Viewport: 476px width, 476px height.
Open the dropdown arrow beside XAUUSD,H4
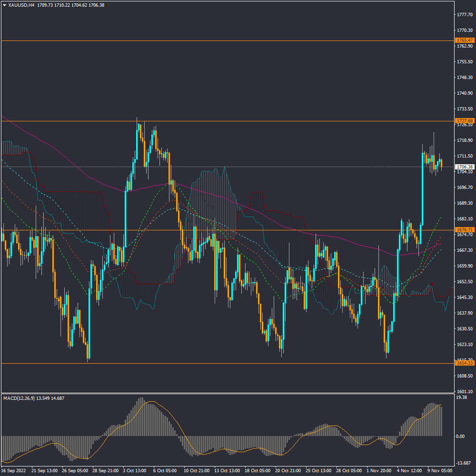click(x=4, y=5)
